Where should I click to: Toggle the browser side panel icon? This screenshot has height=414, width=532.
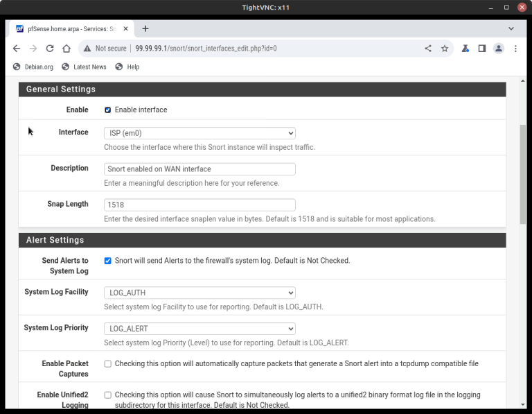(482, 49)
